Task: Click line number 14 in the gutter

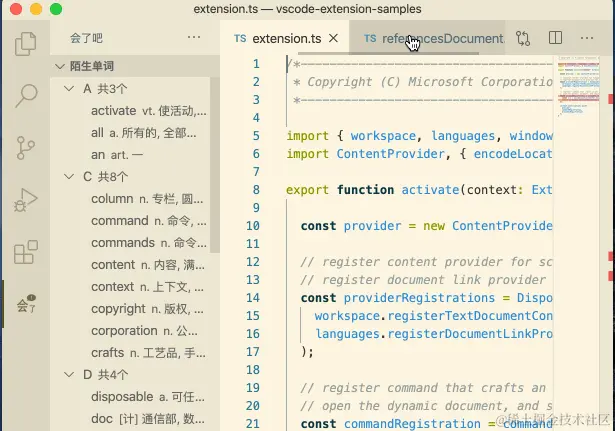Action: (253, 298)
